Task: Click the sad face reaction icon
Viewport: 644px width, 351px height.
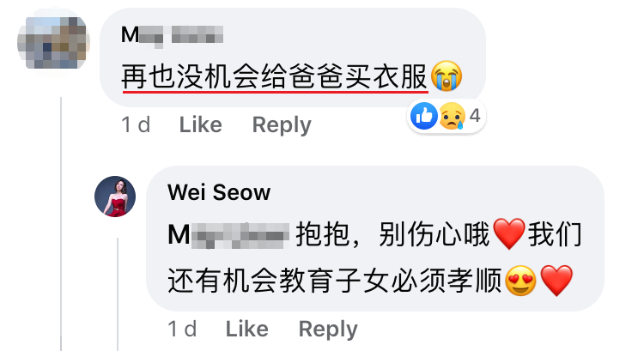Action: pyautogui.click(x=453, y=116)
